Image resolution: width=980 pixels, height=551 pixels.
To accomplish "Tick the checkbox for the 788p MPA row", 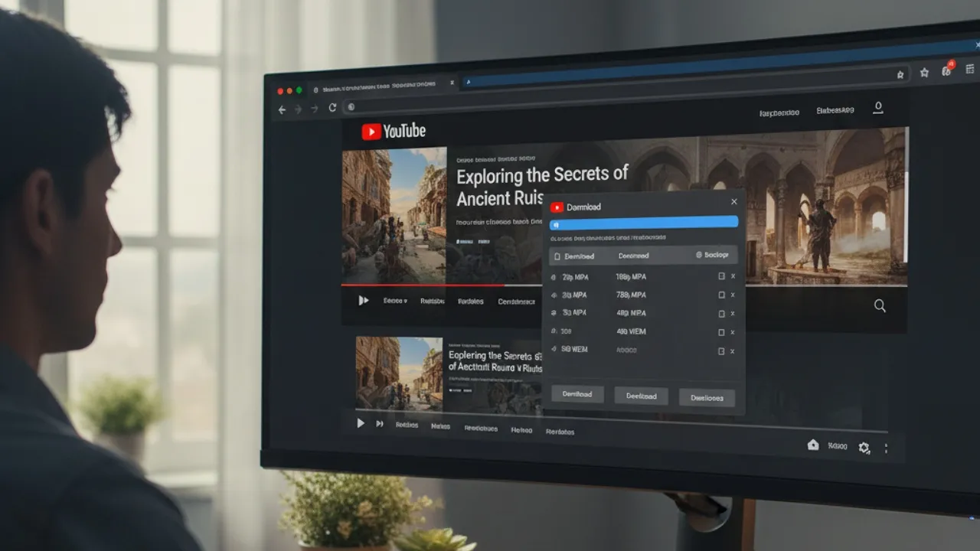I will 721,295.
